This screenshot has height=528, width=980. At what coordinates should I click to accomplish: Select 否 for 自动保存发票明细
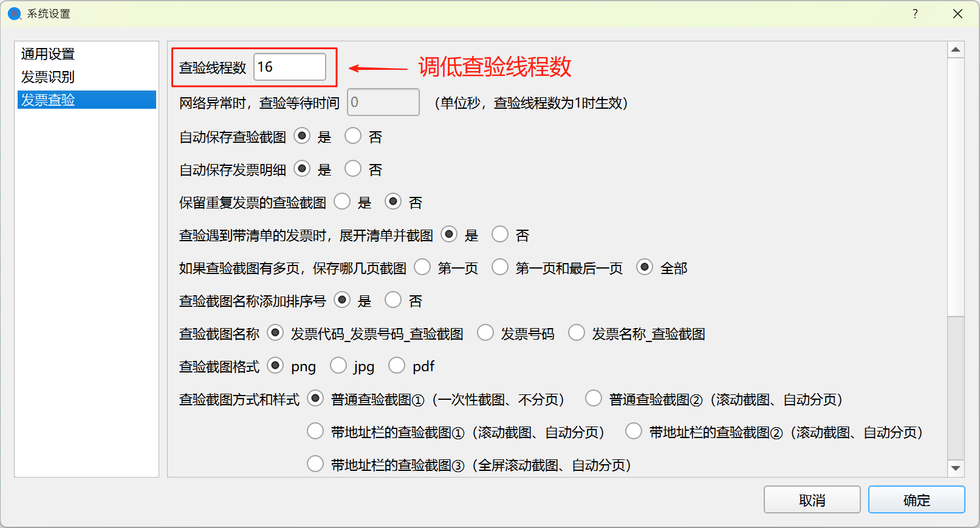pyautogui.click(x=353, y=169)
